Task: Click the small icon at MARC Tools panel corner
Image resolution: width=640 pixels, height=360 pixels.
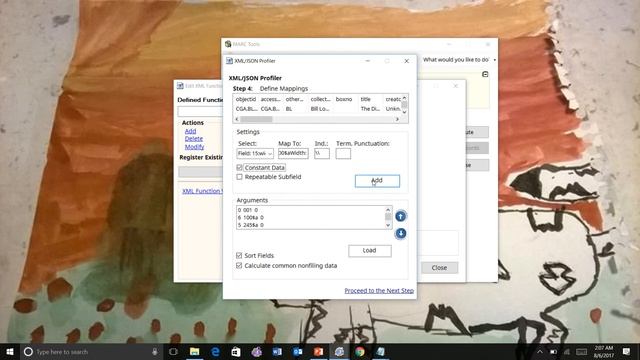Action: point(485,74)
